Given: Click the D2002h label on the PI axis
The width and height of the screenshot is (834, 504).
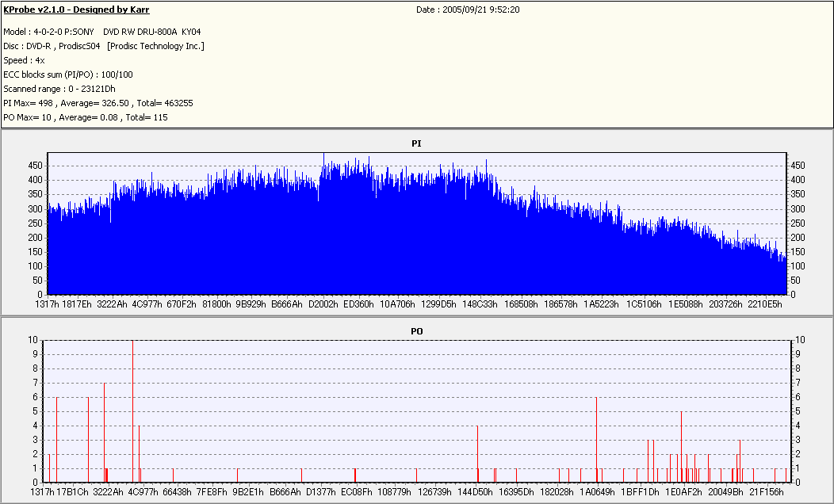Looking at the screenshot, I should (x=323, y=304).
